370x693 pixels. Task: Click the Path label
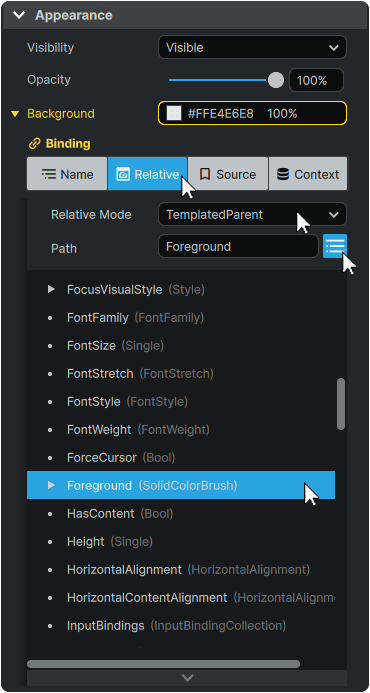[x=64, y=248]
